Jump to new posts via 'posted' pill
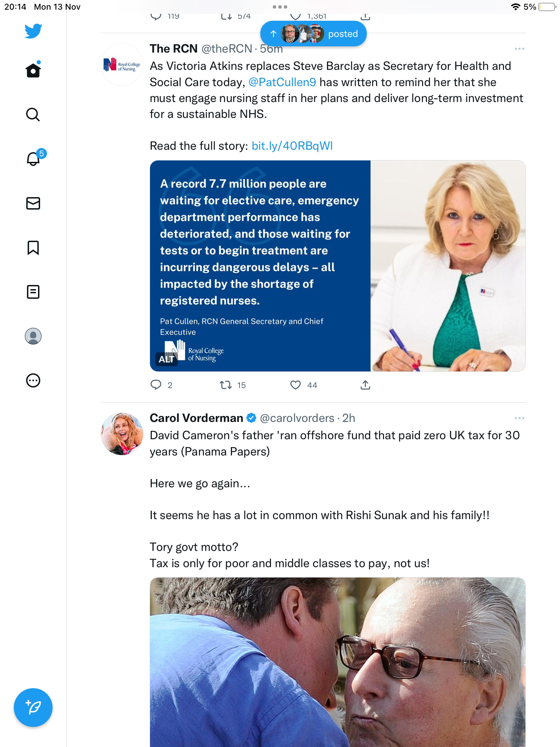The height and width of the screenshot is (747, 560). [x=314, y=34]
